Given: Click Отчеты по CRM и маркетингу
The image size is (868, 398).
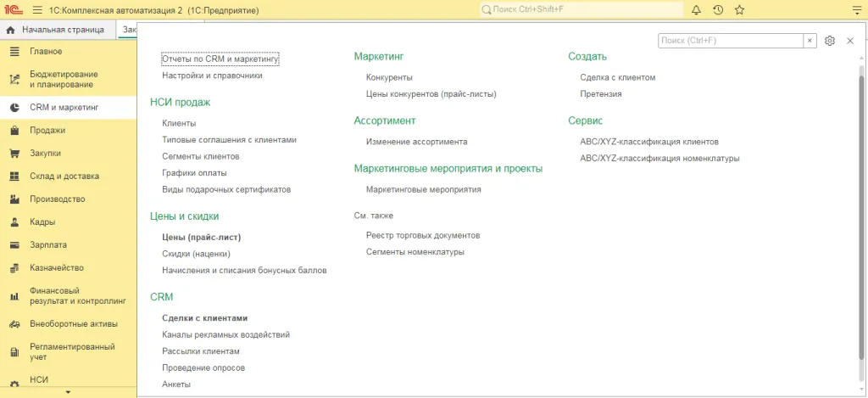Looking at the screenshot, I should coord(220,59).
